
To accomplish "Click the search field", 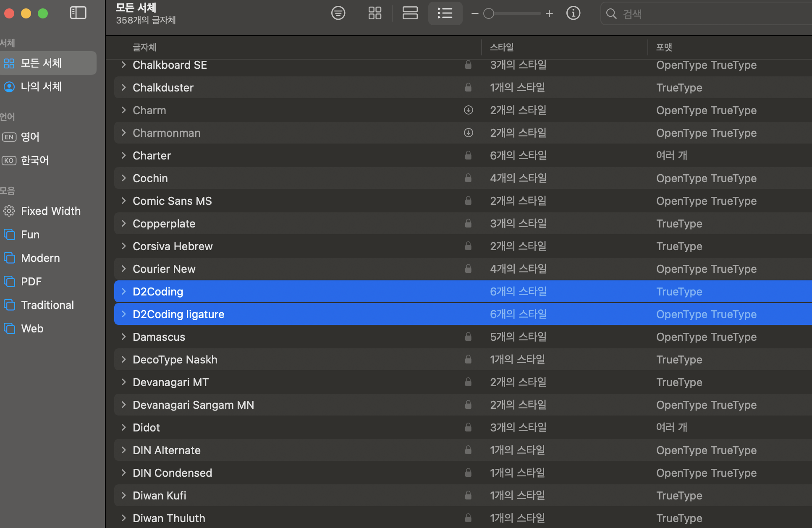I will [x=707, y=13].
